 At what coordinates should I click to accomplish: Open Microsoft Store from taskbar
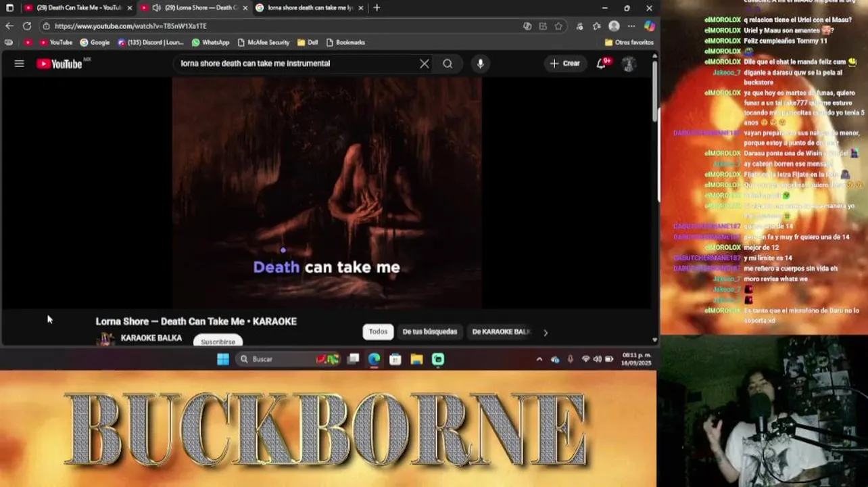[395, 359]
